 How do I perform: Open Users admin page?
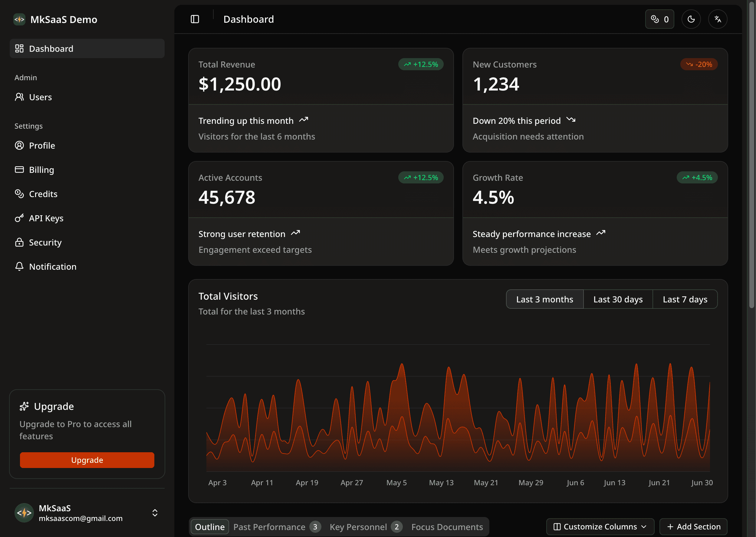(x=40, y=97)
